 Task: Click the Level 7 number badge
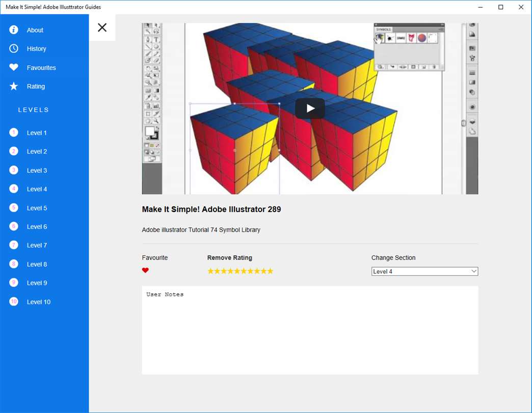coord(14,245)
